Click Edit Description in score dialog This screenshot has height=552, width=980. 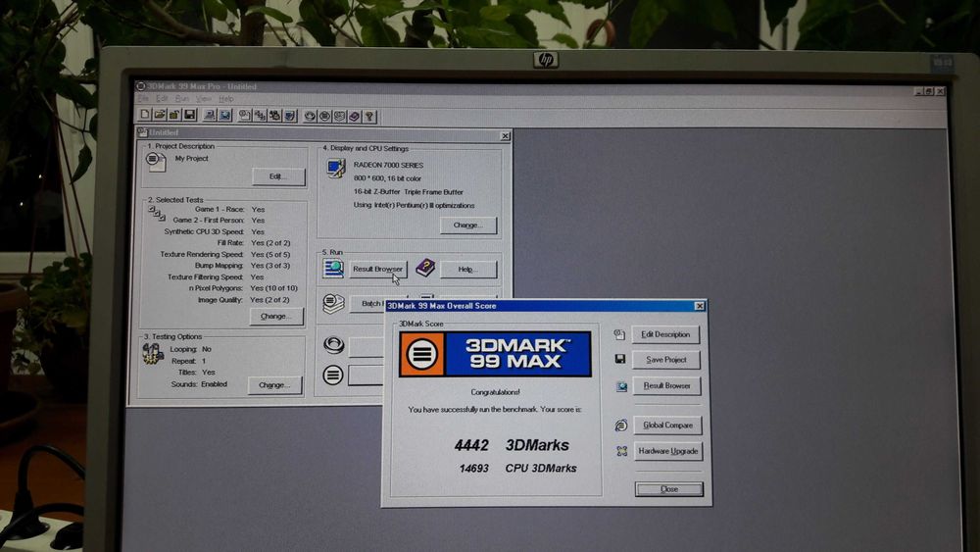[x=665, y=334]
